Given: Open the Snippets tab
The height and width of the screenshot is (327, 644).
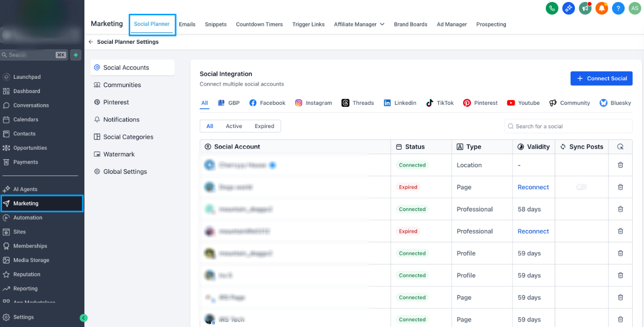Looking at the screenshot, I should (216, 24).
